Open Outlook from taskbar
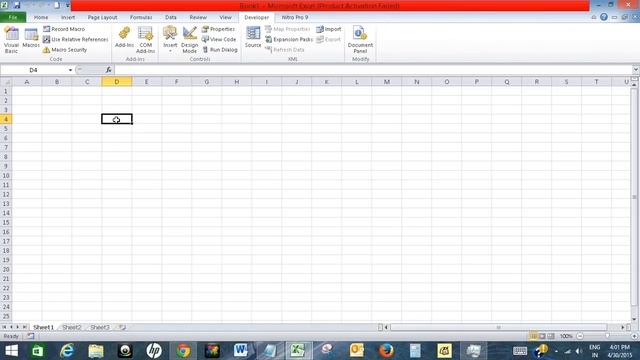Screen dimensions: 640x360 (356, 351)
